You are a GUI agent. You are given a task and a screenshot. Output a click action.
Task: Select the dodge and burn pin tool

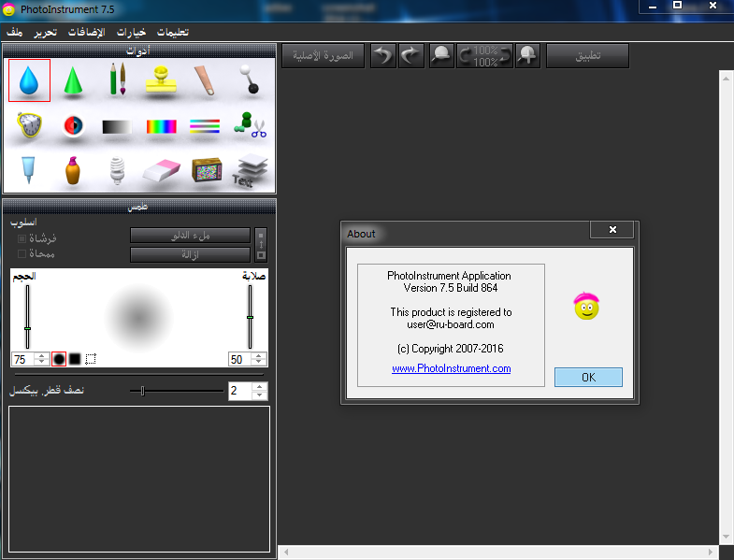249,79
